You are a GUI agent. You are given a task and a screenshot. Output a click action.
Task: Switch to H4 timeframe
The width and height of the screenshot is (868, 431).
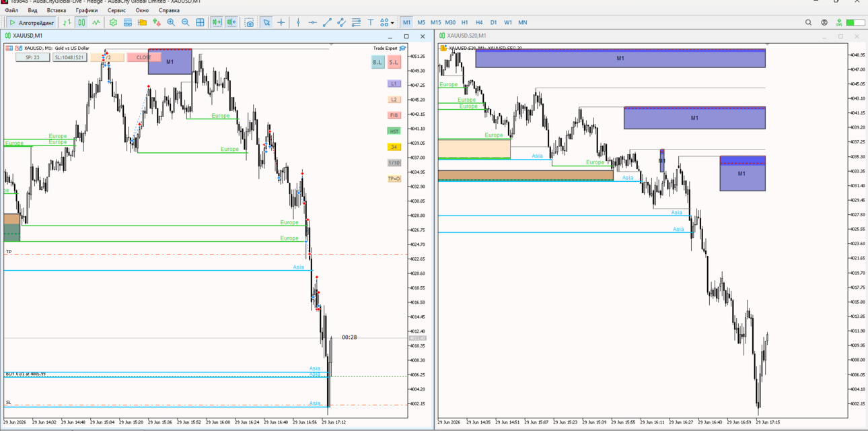tap(479, 22)
